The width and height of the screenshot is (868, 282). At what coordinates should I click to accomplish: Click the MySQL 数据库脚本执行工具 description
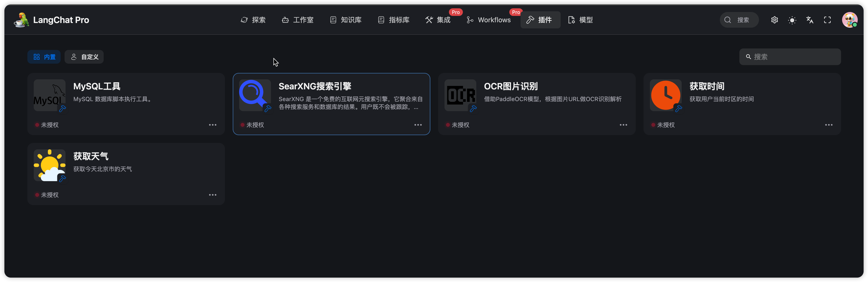tap(113, 99)
